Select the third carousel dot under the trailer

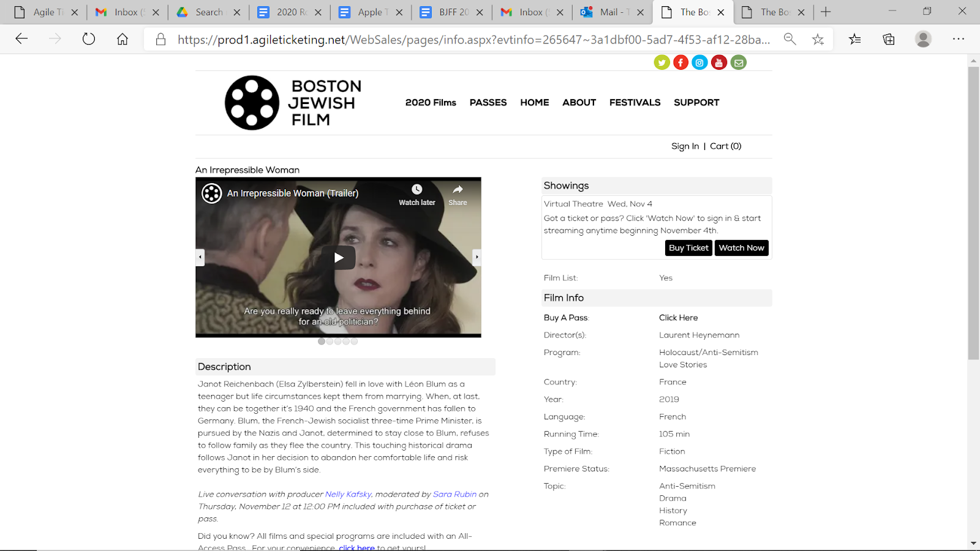click(x=337, y=342)
